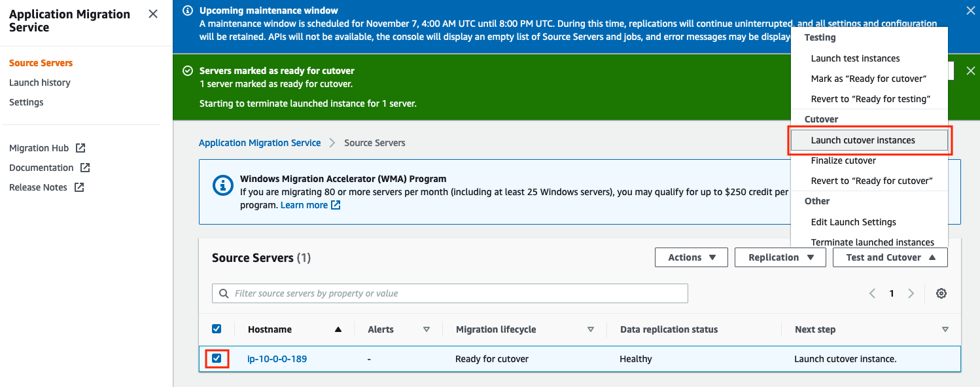This screenshot has width=980, height=387.
Task: Click the Data replication status header
Action: [x=669, y=329]
